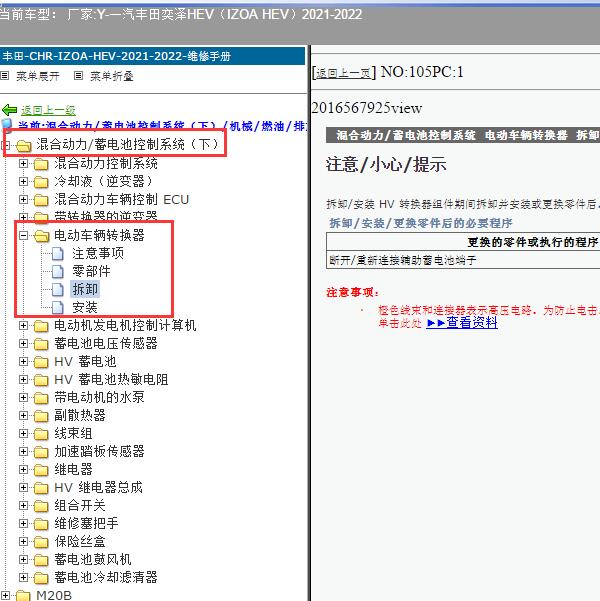Click the 带电动机的水泵 folder icon
The width and height of the screenshot is (600, 601).
pos(41,398)
